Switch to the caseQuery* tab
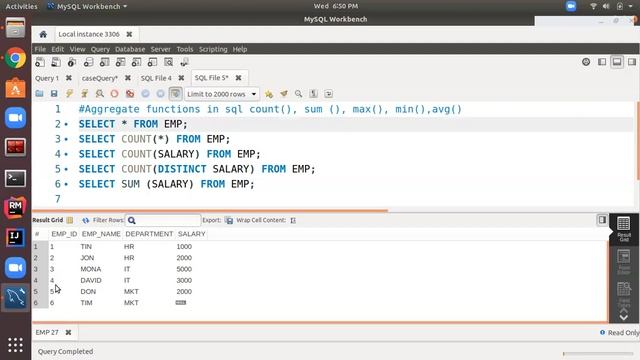 100,78
